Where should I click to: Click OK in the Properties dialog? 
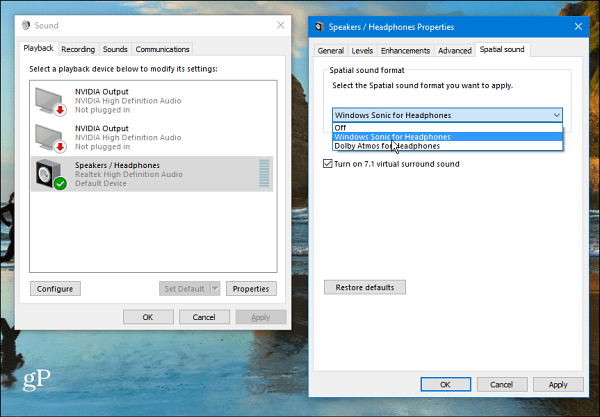445,384
